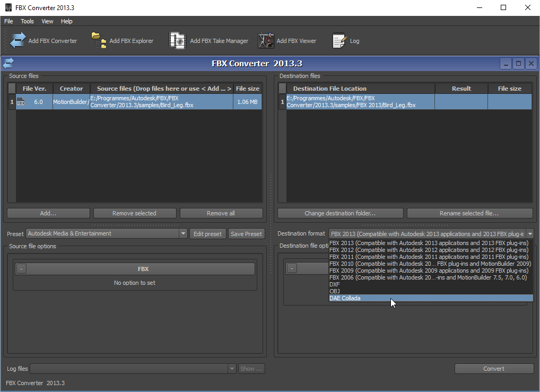
Task: Click Remove selected button
Action: tap(135, 213)
